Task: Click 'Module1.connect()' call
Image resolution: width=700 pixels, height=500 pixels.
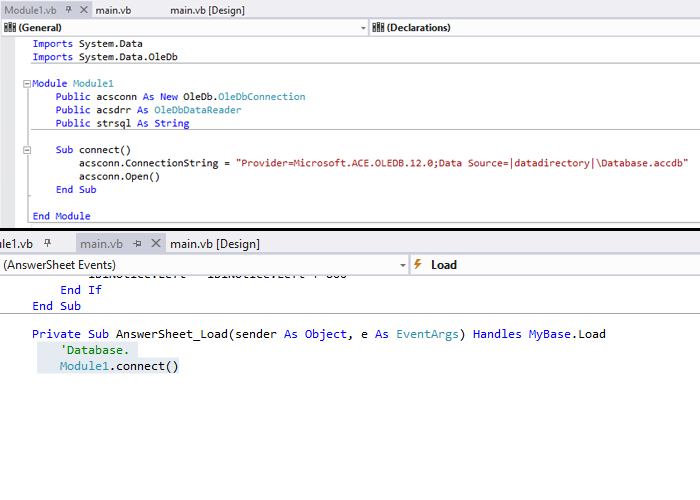Action: (x=119, y=367)
